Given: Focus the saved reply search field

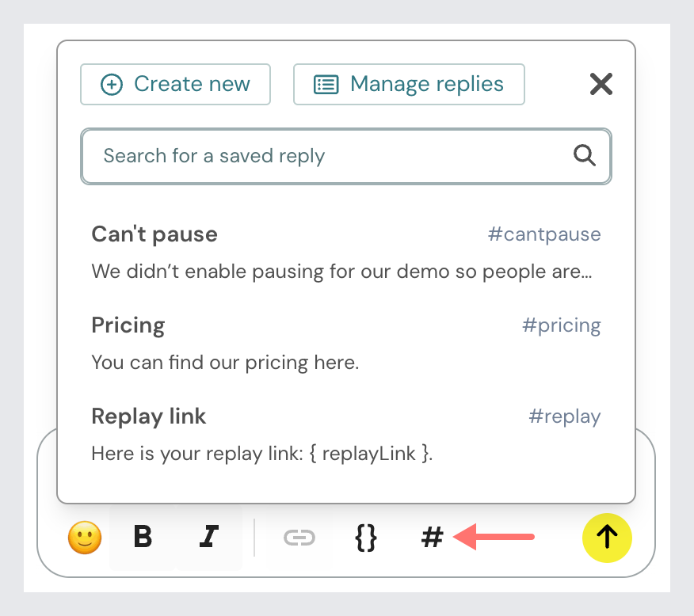Looking at the screenshot, I should [333, 156].
